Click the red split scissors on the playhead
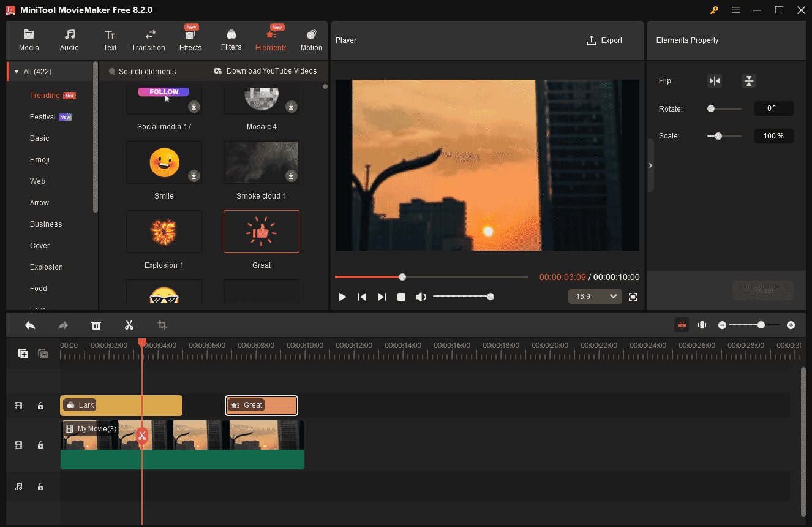Viewport: 812px width, 527px height. [x=142, y=436]
